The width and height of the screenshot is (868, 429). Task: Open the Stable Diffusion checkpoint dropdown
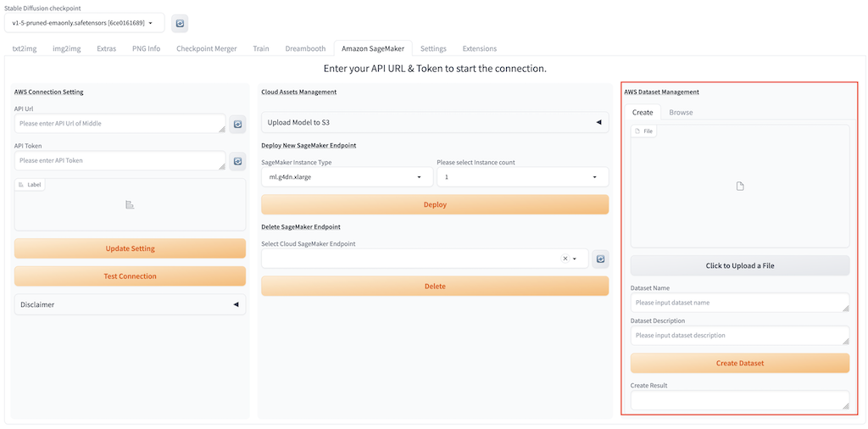pos(84,23)
